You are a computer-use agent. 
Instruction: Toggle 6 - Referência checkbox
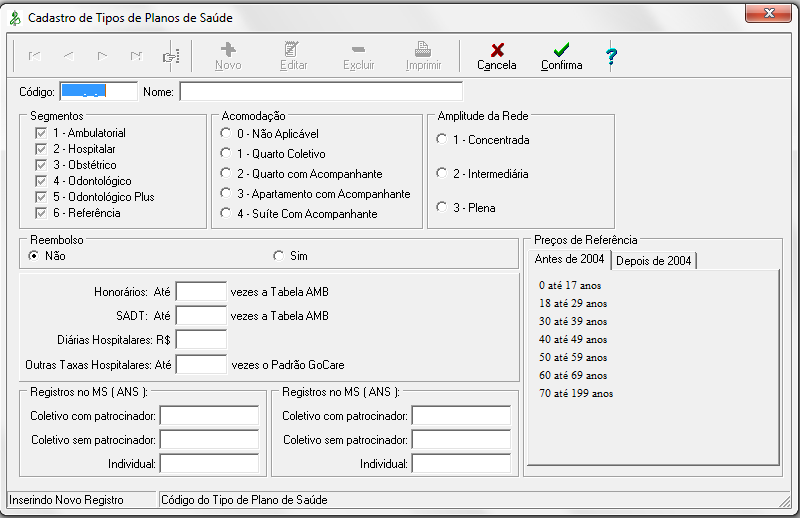41,213
